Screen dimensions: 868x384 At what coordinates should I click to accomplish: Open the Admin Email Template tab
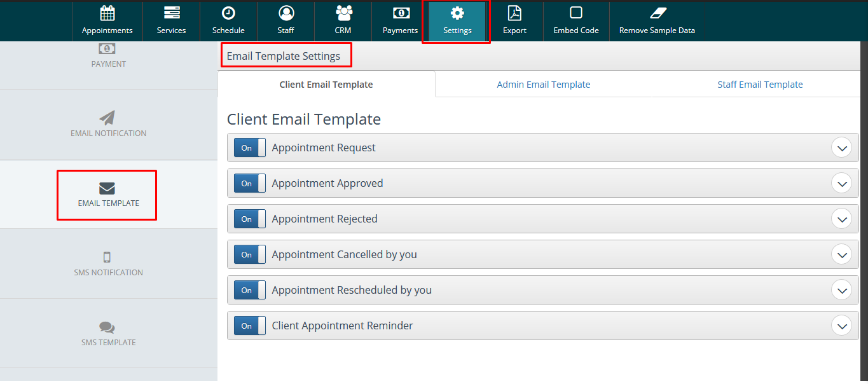[x=544, y=84]
